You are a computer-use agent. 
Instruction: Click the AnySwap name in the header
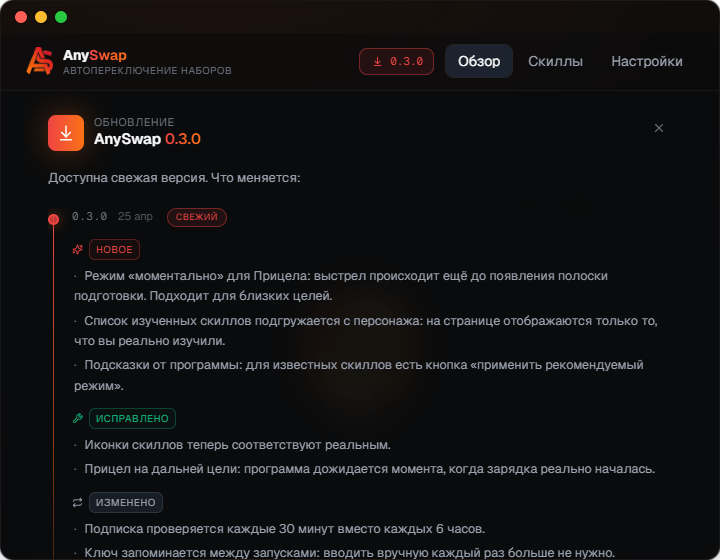coord(95,55)
